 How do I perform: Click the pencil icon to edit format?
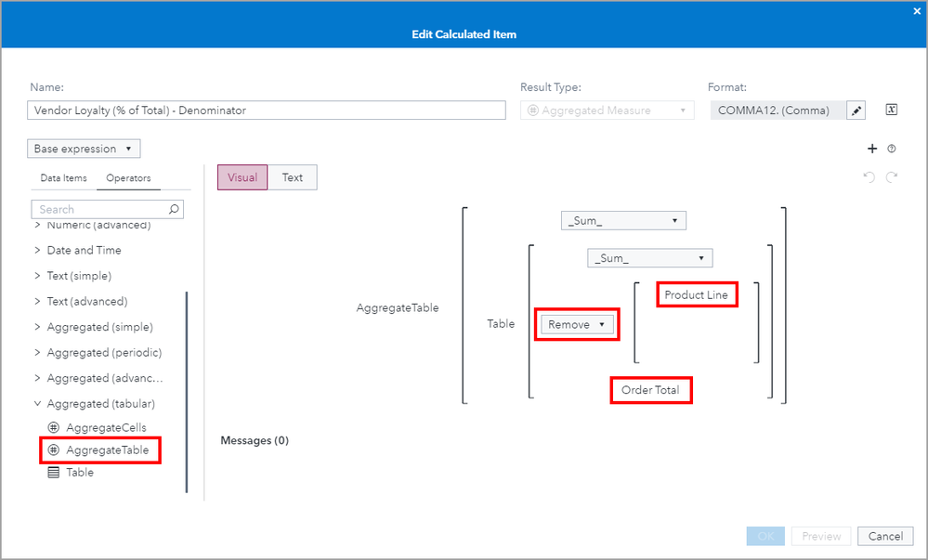coord(857,111)
